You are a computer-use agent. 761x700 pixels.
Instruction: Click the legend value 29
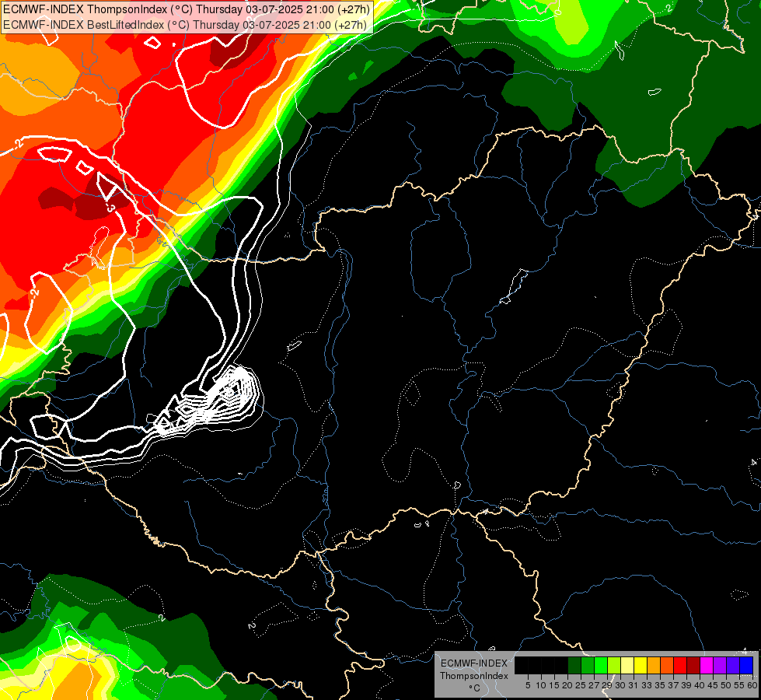click(607, 685)
